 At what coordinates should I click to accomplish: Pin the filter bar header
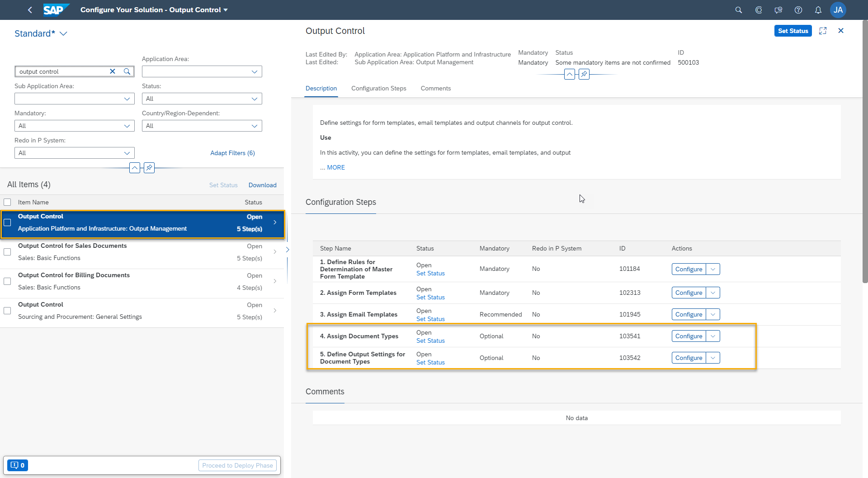149,168
